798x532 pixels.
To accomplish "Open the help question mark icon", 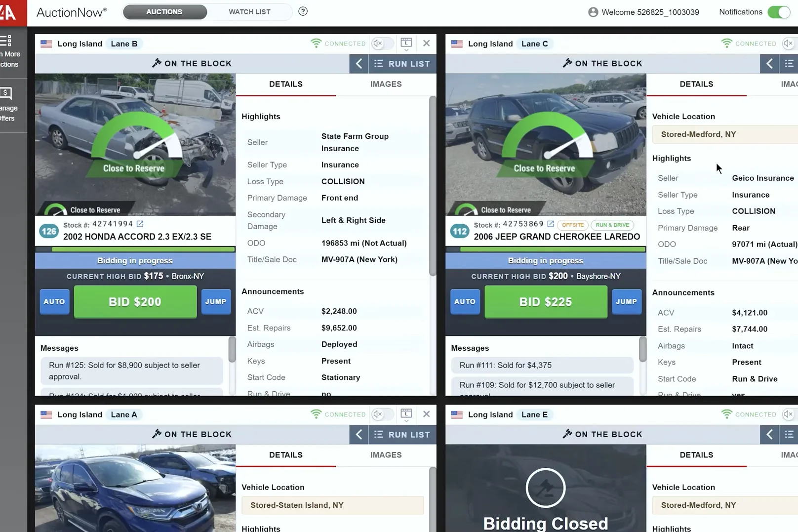I will coord(303,11).
